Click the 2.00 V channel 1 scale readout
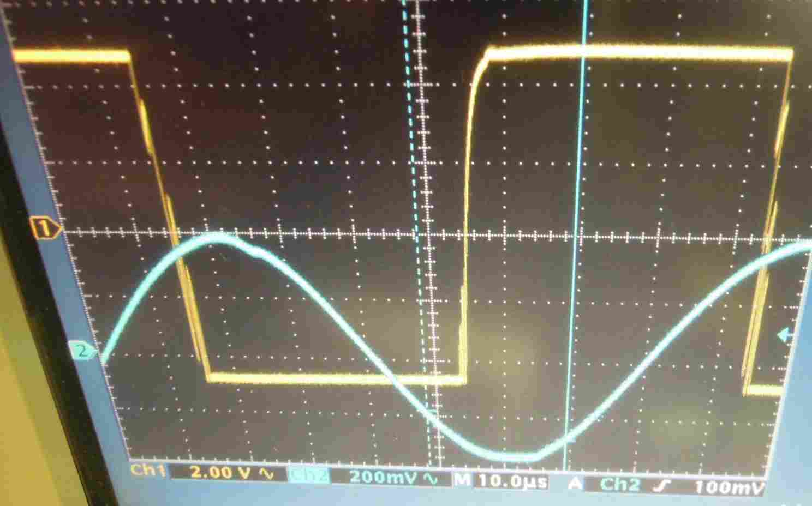This screenshot has height=506, width=812. coord(220,473)
